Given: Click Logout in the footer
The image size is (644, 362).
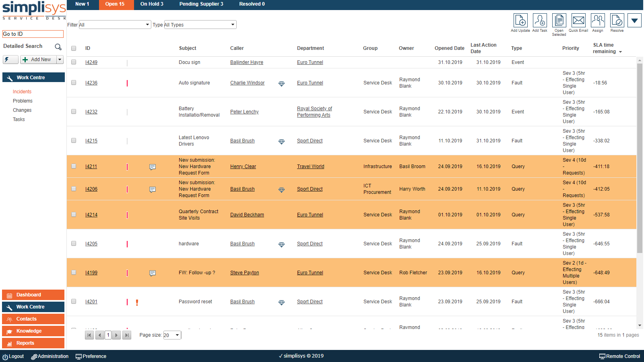Looking at the screenshot, I should (13, 357).
